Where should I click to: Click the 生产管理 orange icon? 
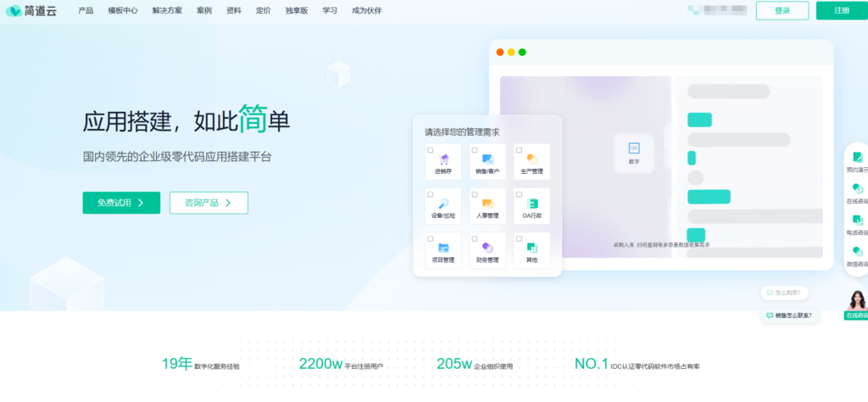(532, 159)
